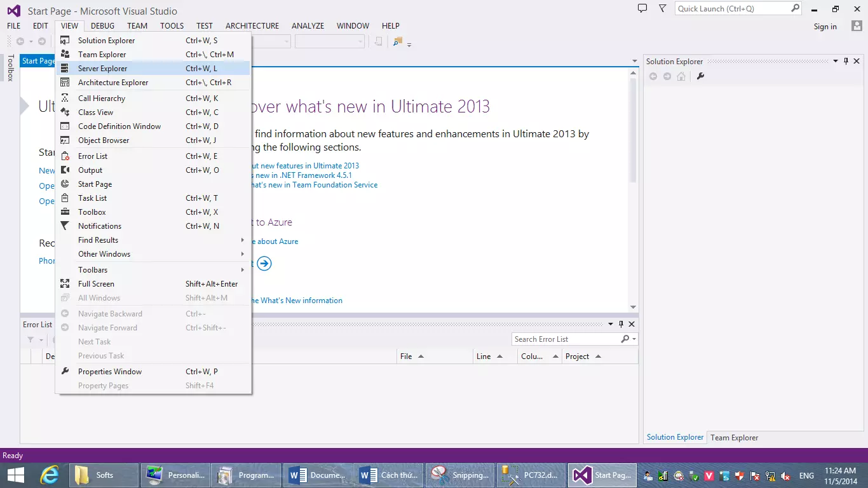
Task: Click the Task List menu icon
Action: [x=65, y=198]
